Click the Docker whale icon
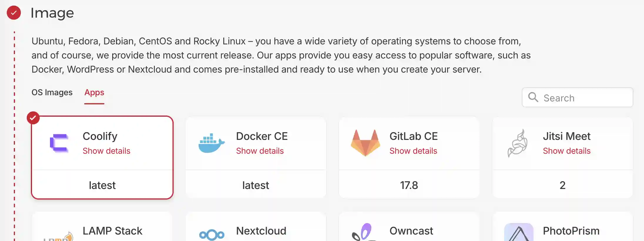 point(212,143)
